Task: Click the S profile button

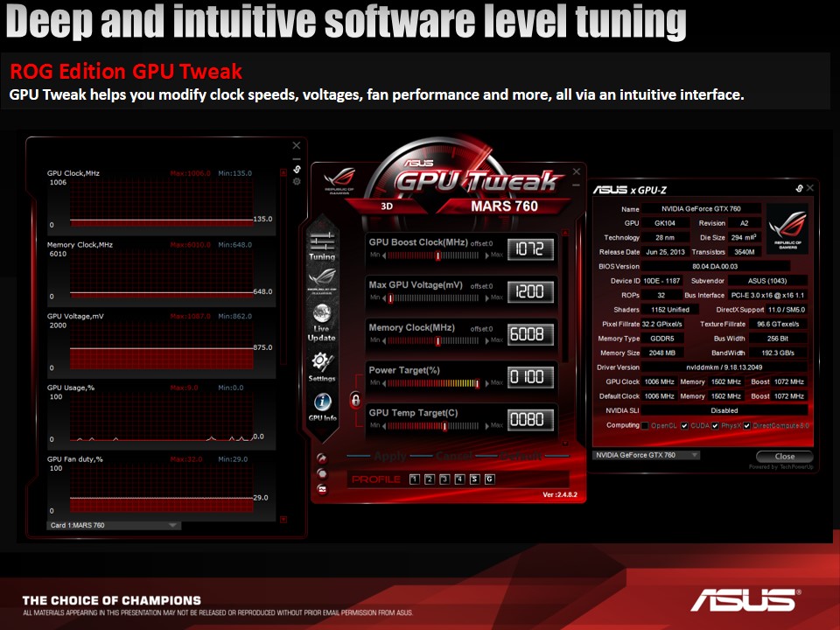Action: pyautogui.click(x=474, y=479)
